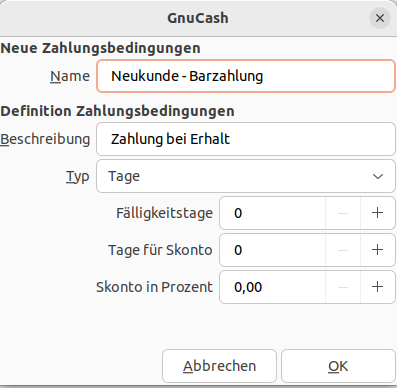
Task: Open the Typ dropdown showing Tage
Action: (x=246, y=176)
